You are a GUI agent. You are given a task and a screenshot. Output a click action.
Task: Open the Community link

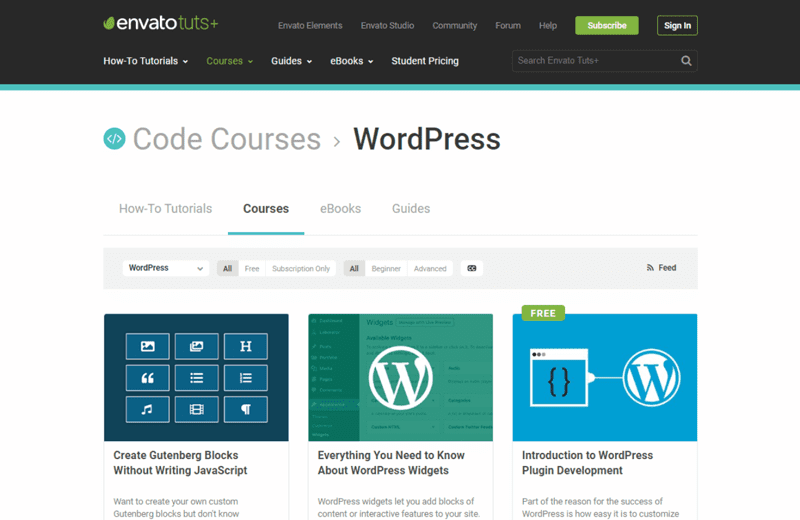click(x=455, y=26)
